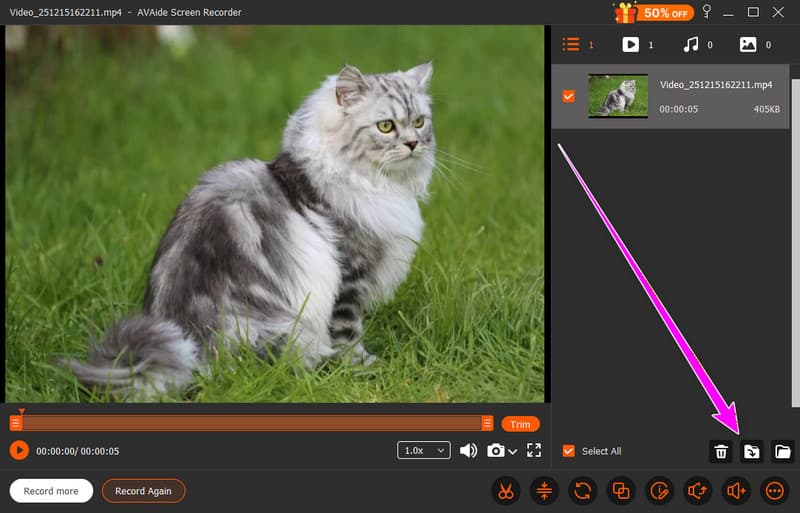Enter fullscreen preview mode

pyautogui.click(x=534, y=450)
